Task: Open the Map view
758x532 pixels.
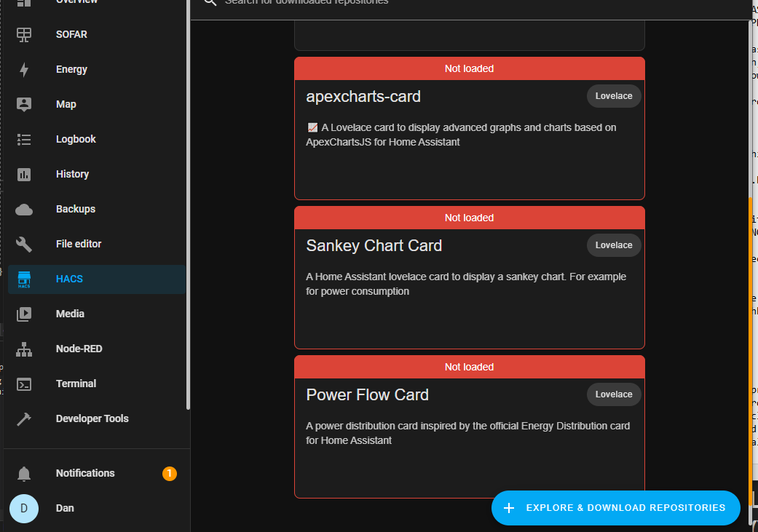Action: (x=97, y=104)
